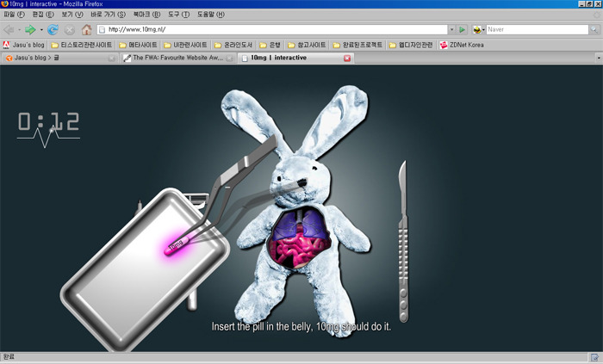Click the Stop loading icon
603x364 pixels.
70,29
